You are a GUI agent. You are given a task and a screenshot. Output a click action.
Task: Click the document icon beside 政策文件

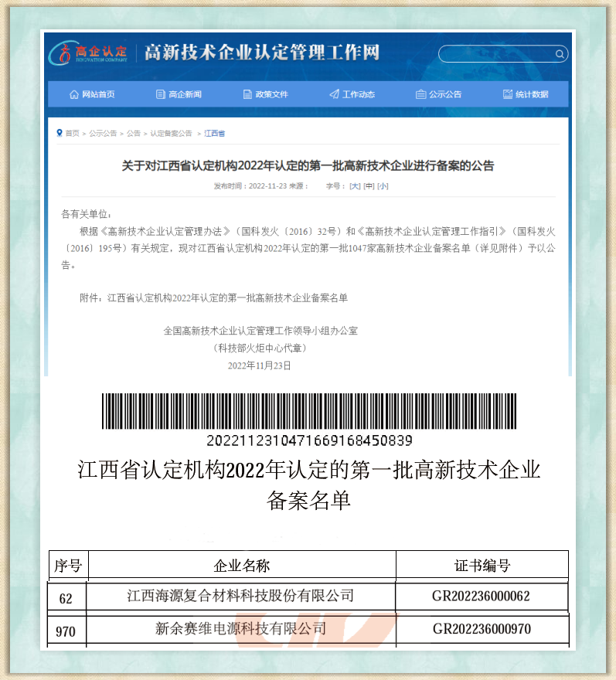(x=247, y=94)
